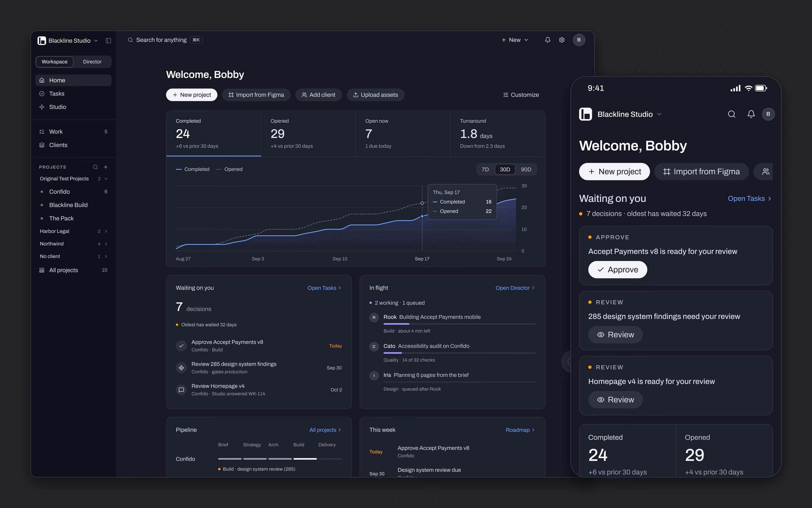Go to Tasks in the sidebar
This screenshot has height=508, width=812.
74,94
